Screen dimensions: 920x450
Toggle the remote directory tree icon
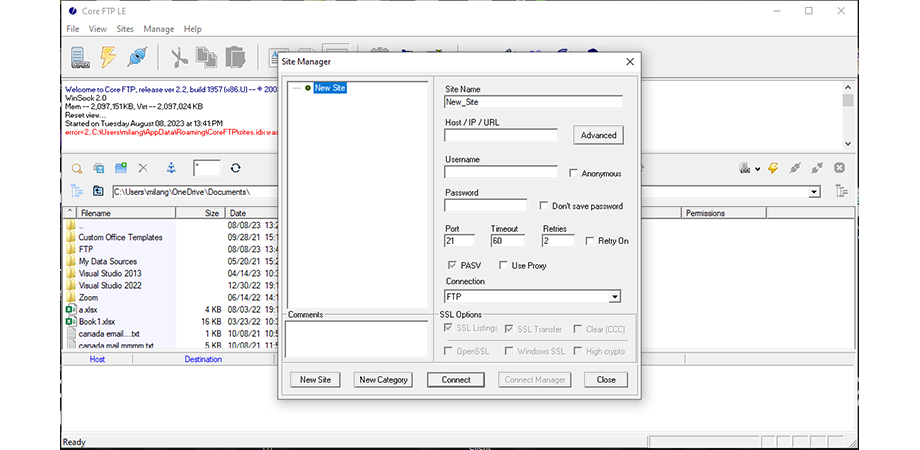(841, 191)
